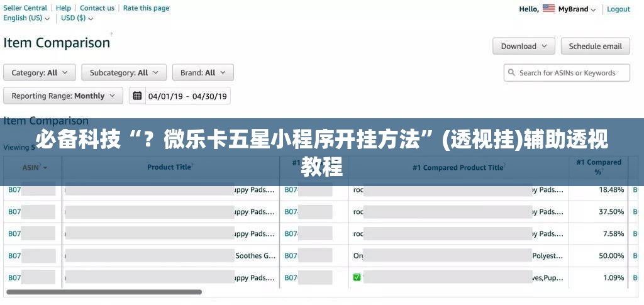Open the Reporting Range: Monthly dropdown
The image size is (644, 305).
coord(64,96)
